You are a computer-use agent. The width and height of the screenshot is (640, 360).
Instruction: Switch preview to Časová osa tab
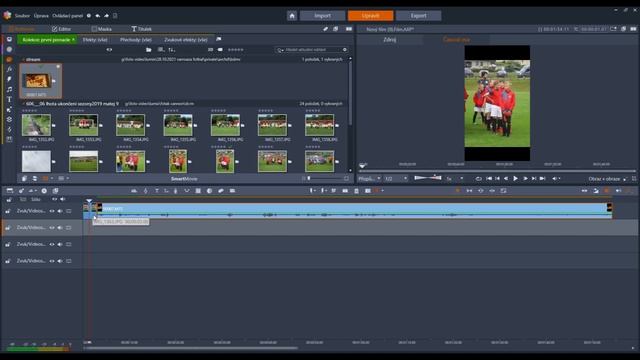[456, 40]
